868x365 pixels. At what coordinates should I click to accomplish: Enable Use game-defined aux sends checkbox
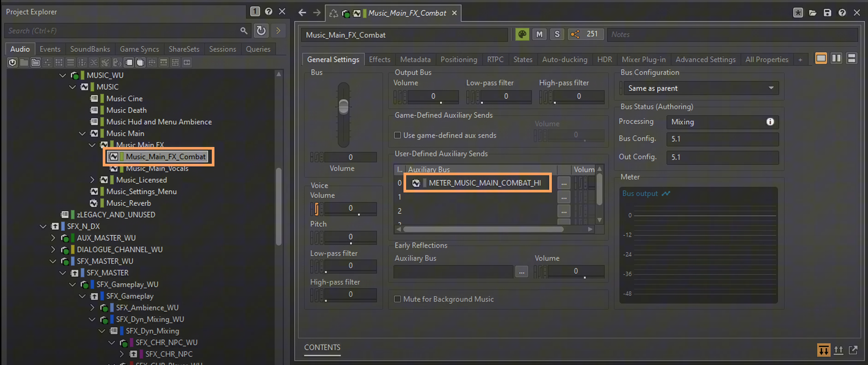398,135
